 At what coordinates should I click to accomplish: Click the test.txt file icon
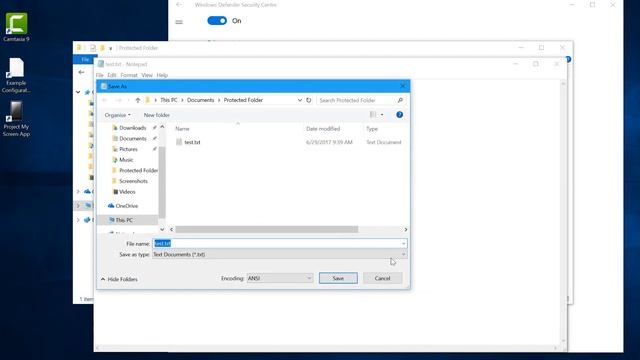pos(179,142)
